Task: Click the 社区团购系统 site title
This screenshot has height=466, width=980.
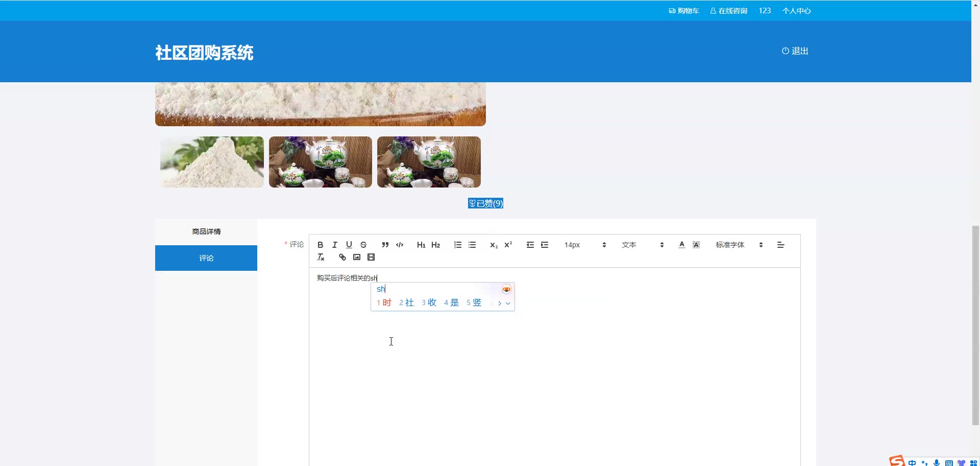Action: pyautogui.click(x=204, y=53)
